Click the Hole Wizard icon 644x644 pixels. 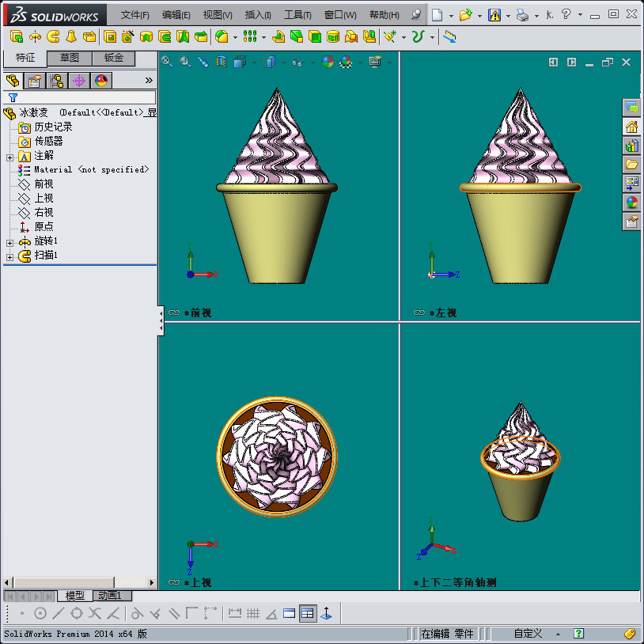127,37
